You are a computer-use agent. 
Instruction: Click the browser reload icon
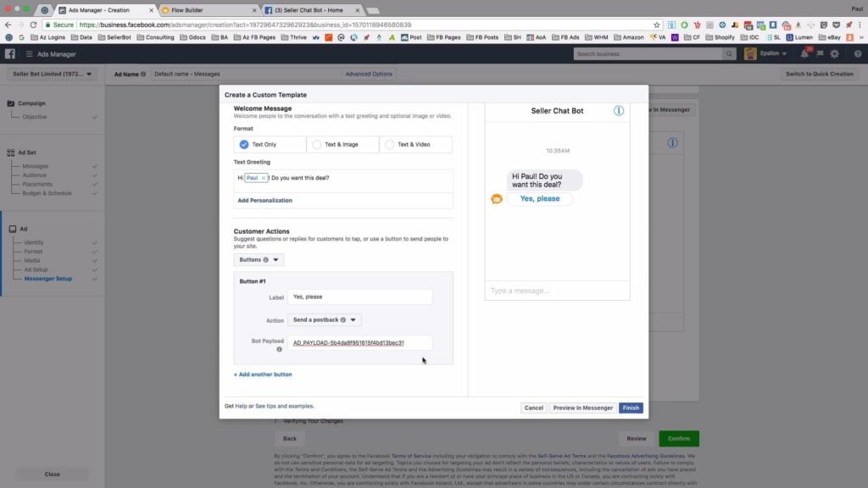tap(33, 25)
